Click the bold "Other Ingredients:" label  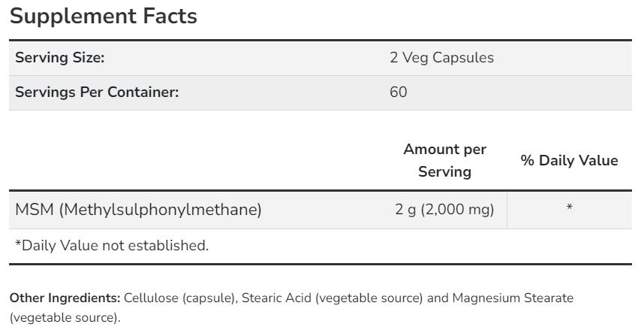[x=65, y=298]
